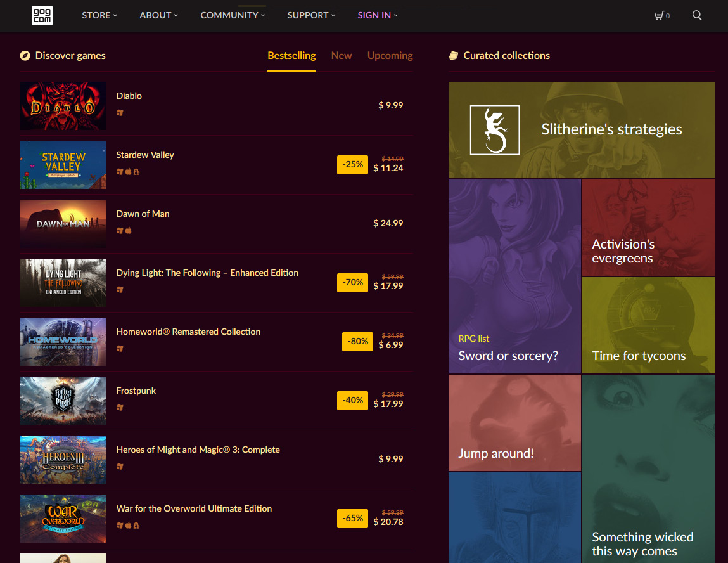Switch to the Upcoming tab
The height and width of the screenshot is (563, 728).
(390, 56)
